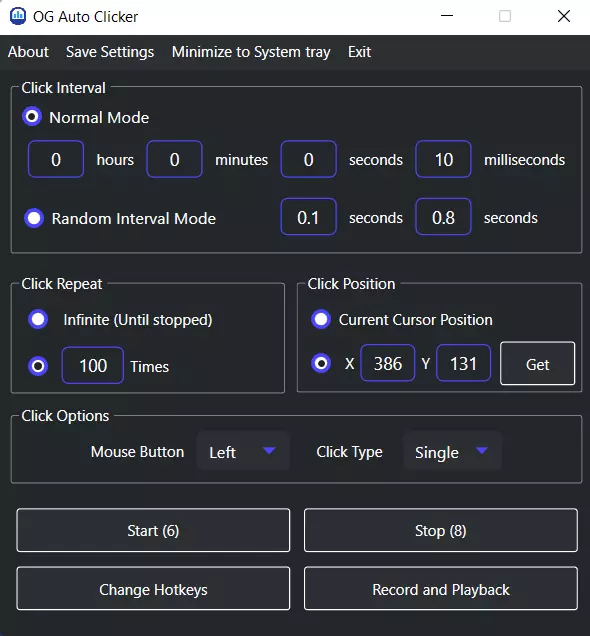Enable Random Interval Mode
This screenshot has width=590, height=636.
pyautogui.click(x=34, y=218)
